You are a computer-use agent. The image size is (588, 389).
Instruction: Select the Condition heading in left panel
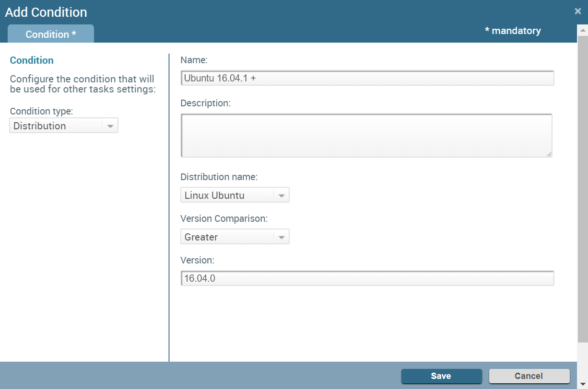coord(32,60)
